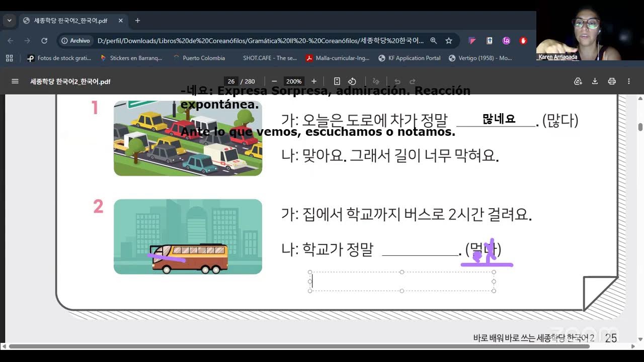
Task: Toggle fit to page in PDF toolbar
Action: point(337,81)
